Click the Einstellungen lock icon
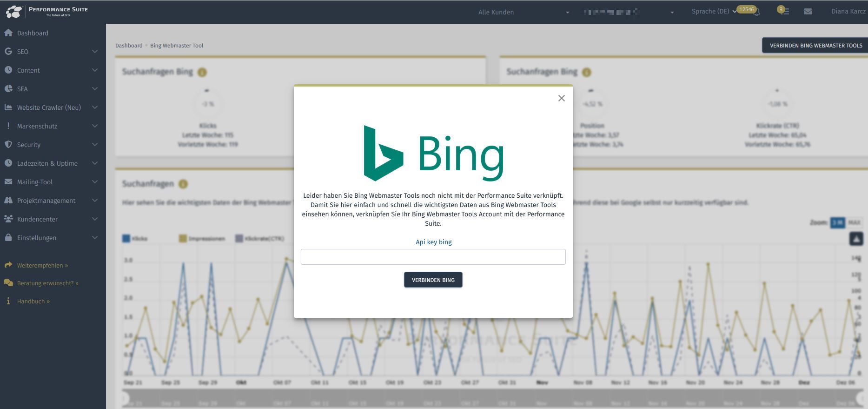Image resolution: width=868 pixels, height=409 pixels. 8,238
